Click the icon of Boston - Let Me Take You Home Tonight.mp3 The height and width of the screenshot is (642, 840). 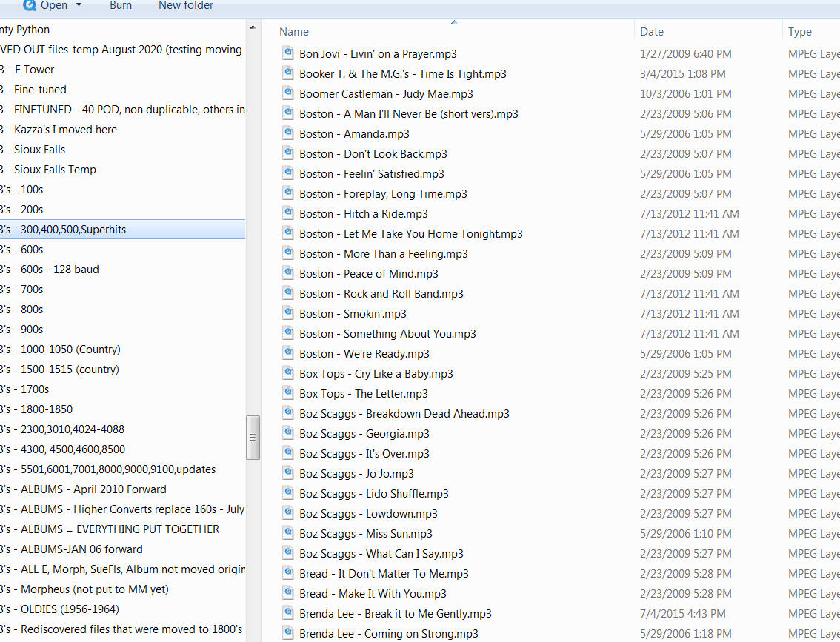point(287,233)
